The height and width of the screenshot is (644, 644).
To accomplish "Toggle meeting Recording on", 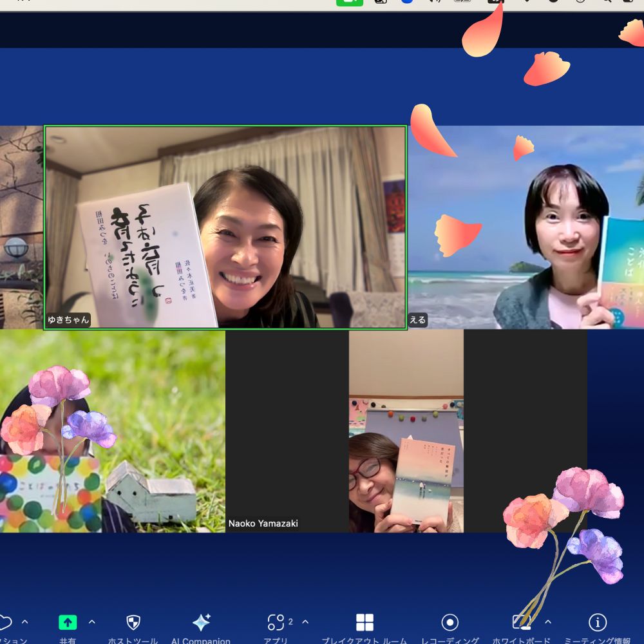I will [450, 622].
